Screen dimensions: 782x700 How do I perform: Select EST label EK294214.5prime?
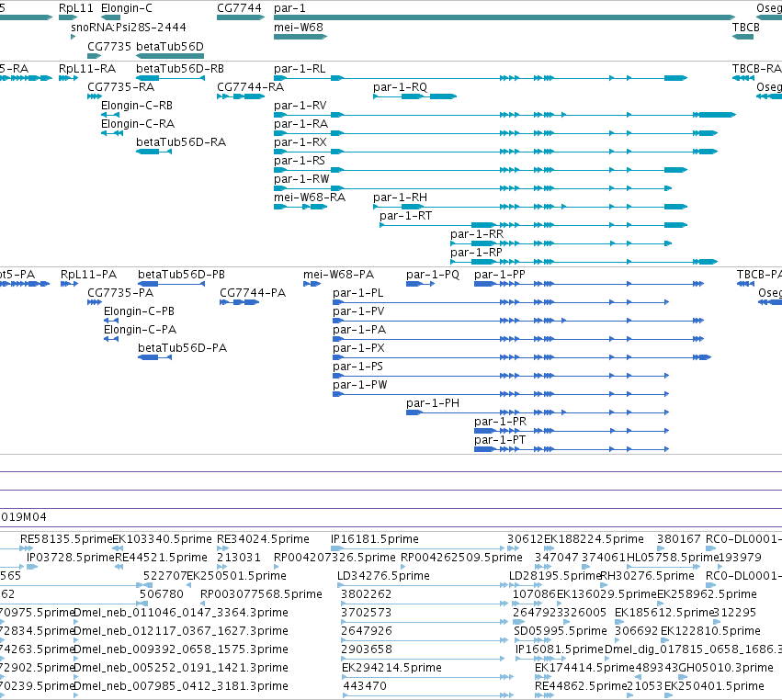391,668
